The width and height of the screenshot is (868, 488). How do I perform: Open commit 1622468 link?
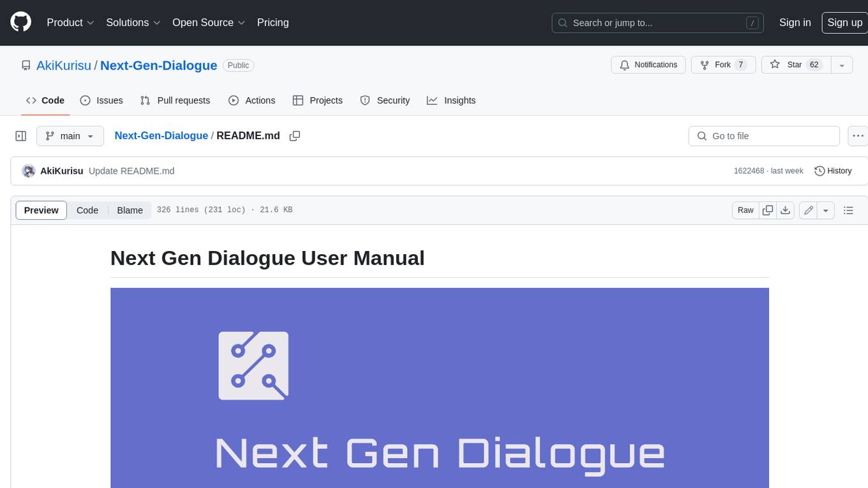pos(749,171)
